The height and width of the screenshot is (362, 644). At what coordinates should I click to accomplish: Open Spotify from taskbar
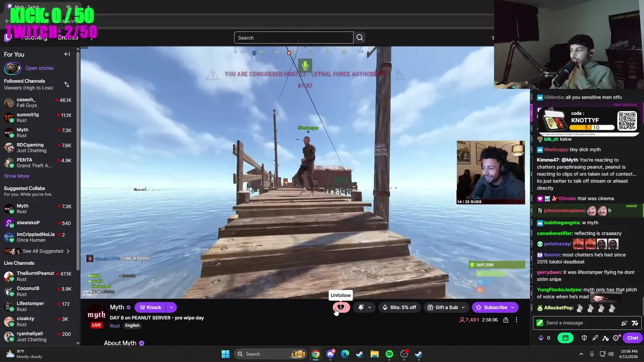click(389, 354)
